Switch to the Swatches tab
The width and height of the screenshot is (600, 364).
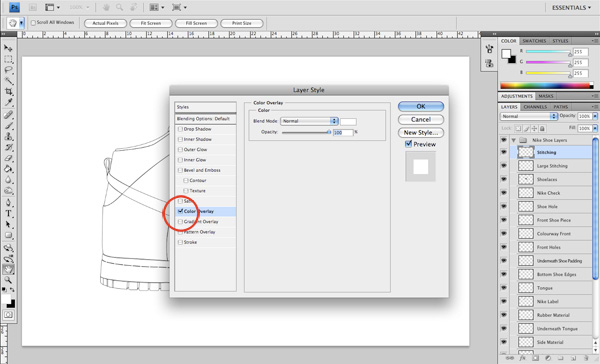(x=534, y=41)
